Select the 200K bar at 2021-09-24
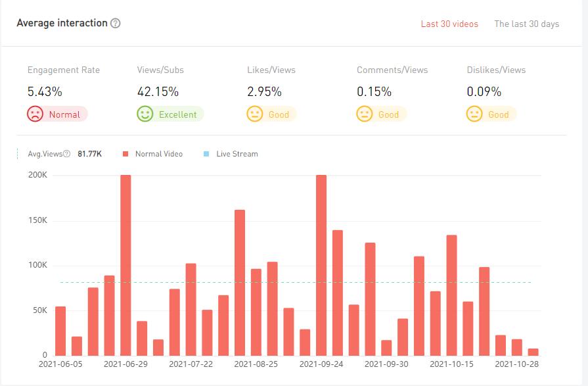The height and width of the screenshot is (386, 588). tap(321, 264)
